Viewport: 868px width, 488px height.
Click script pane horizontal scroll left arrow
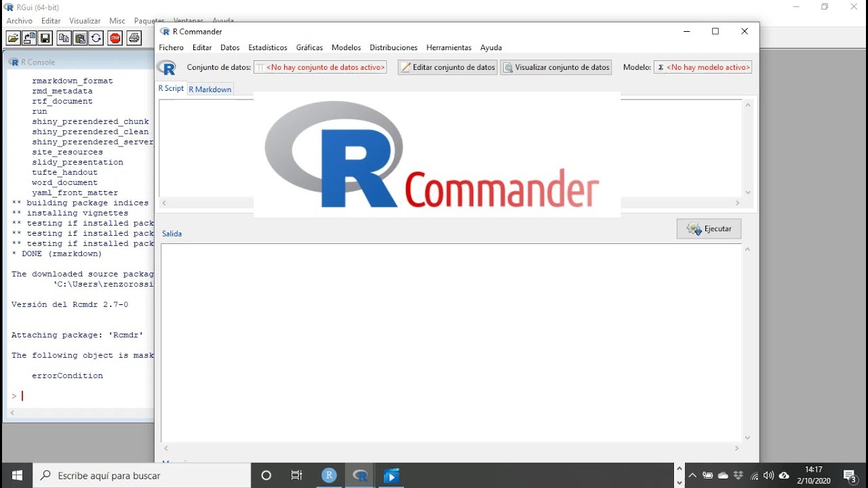point(164,203)
